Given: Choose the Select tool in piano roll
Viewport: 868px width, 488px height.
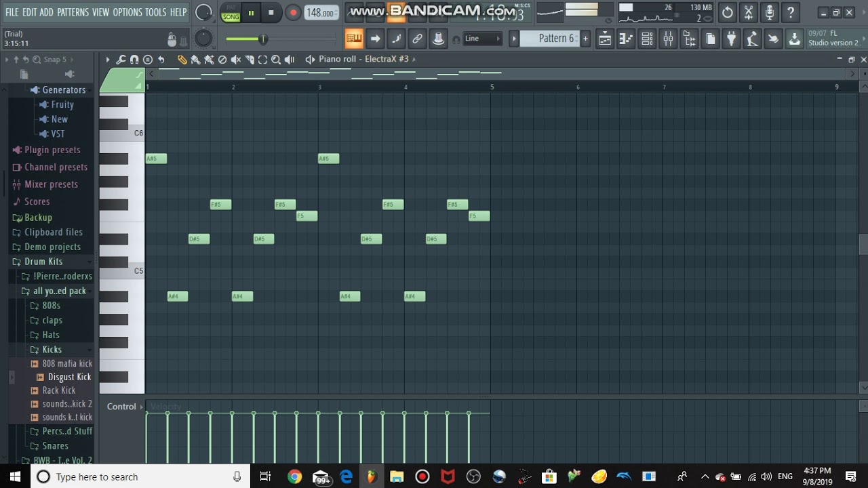Looking at the screenshot, I should [x=262, y=60].
